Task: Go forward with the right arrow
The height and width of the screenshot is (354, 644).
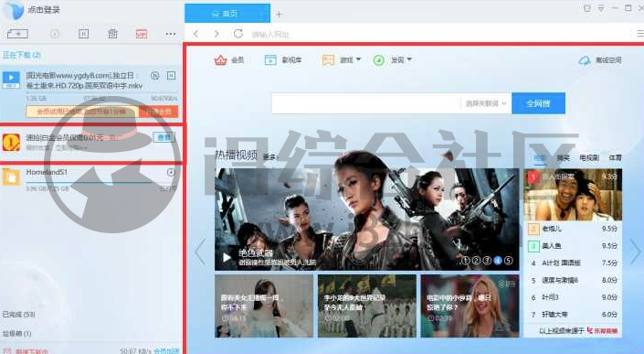Action: 216,34
